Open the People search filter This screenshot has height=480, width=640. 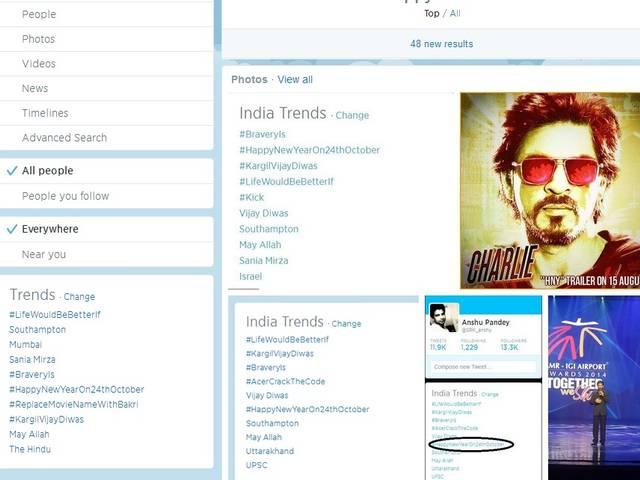[107, 14]
